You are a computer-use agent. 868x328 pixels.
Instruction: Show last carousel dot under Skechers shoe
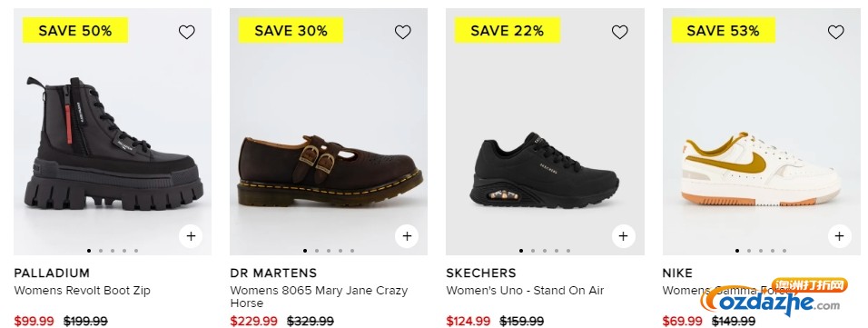pos(568,251)
